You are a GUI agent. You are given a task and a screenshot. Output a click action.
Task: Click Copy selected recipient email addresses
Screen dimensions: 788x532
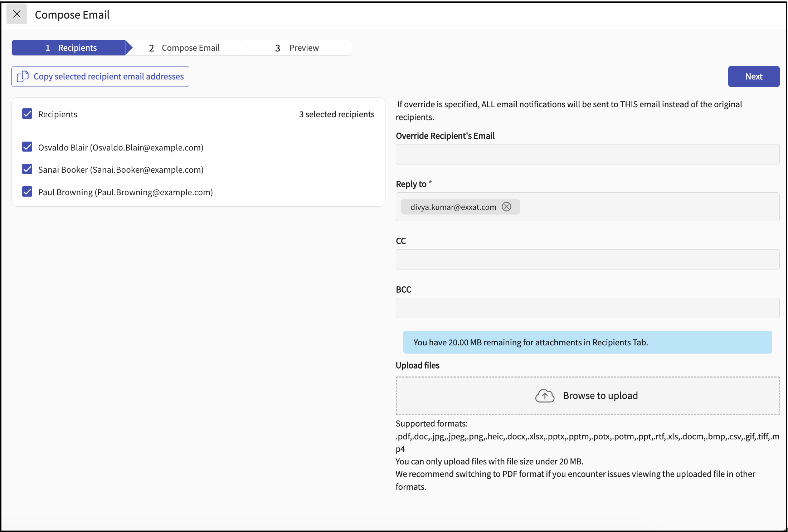click(x=108, y=77)
